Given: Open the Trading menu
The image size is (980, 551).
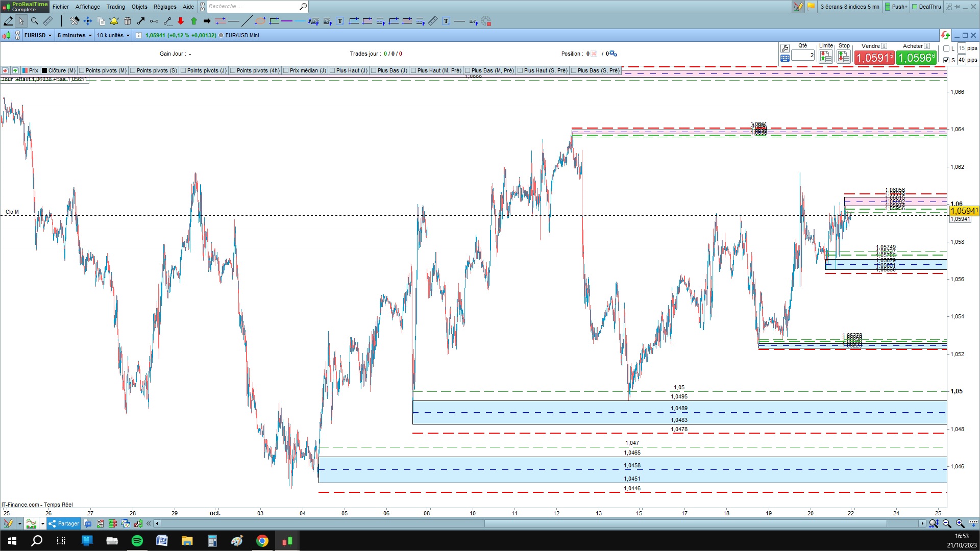Looking at the screenshot, I should pos(115,7).
